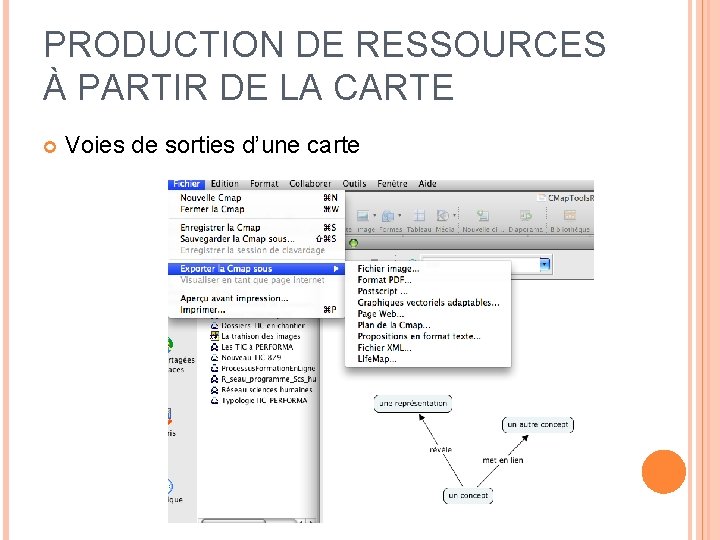Open dropdown arrow beside Formes icon
This screenshot has height=540, width=720.
point(399,215)
